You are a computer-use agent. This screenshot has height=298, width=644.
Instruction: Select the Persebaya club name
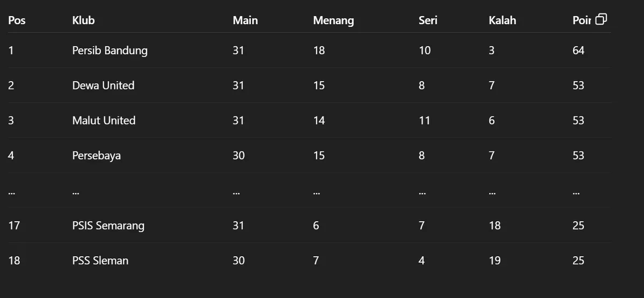click(97, 156)
